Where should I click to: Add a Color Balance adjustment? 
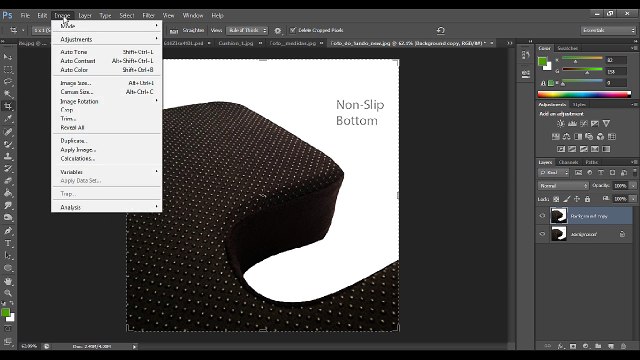pos(567,137)
